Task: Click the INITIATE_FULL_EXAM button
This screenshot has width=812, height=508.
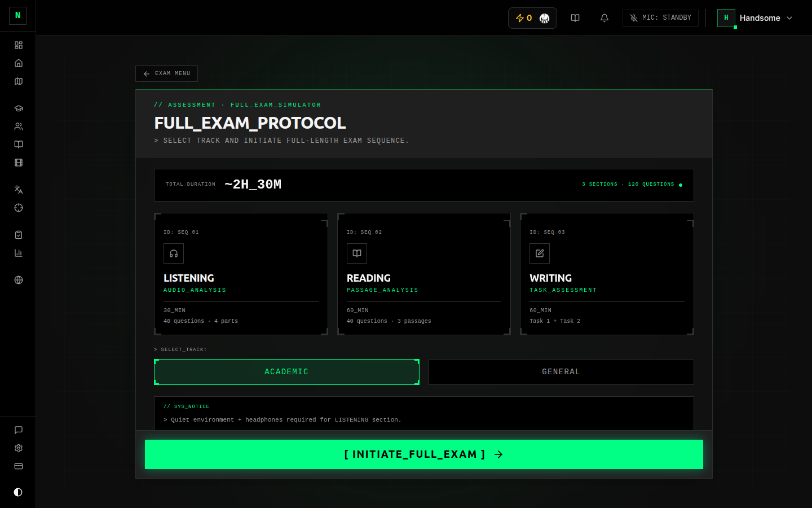Action: tap(424, 454)
